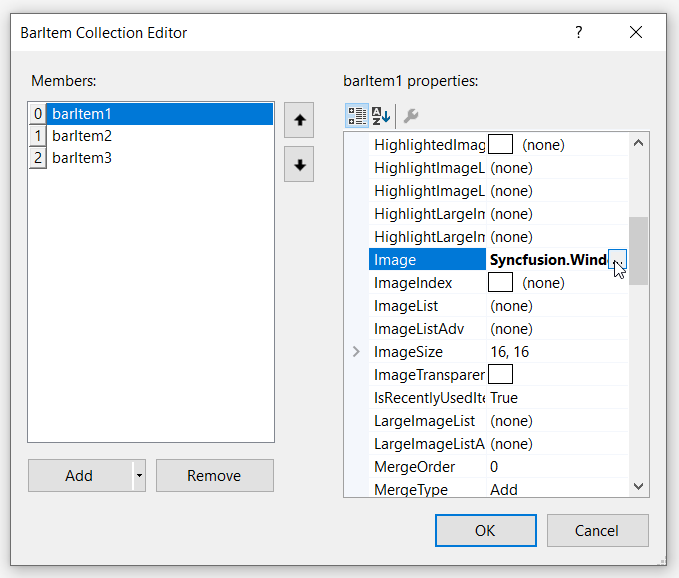This screenshot has width=679, height=578.
Task: Click index 0 cell in Members
Action: coord(38,114)
